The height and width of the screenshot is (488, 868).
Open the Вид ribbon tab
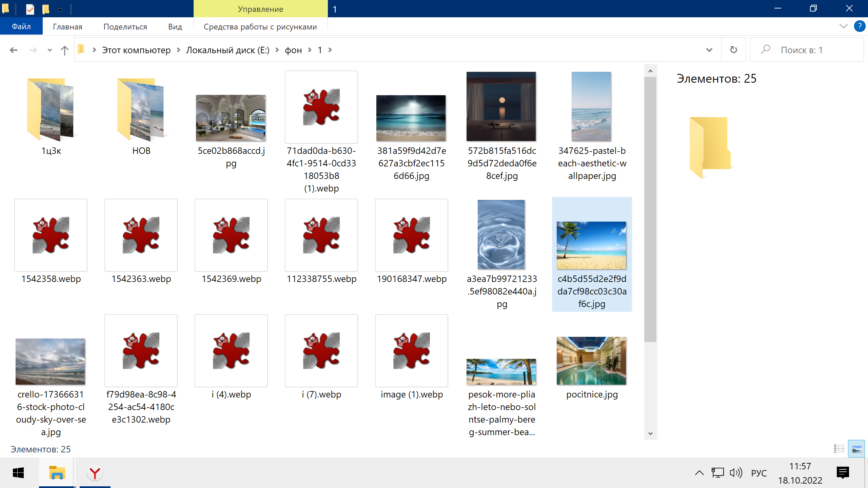pyautogui.click(x=175, y=27)
